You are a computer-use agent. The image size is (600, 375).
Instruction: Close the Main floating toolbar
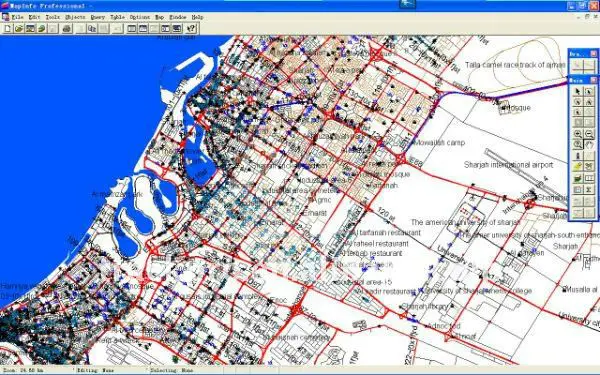point(593,80)
